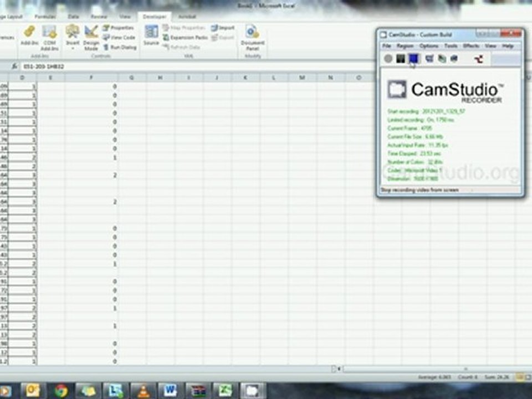This screenshot has width=532, height=399.
Task: Click Normal view icon in status bar
Action: click(520, 377)
